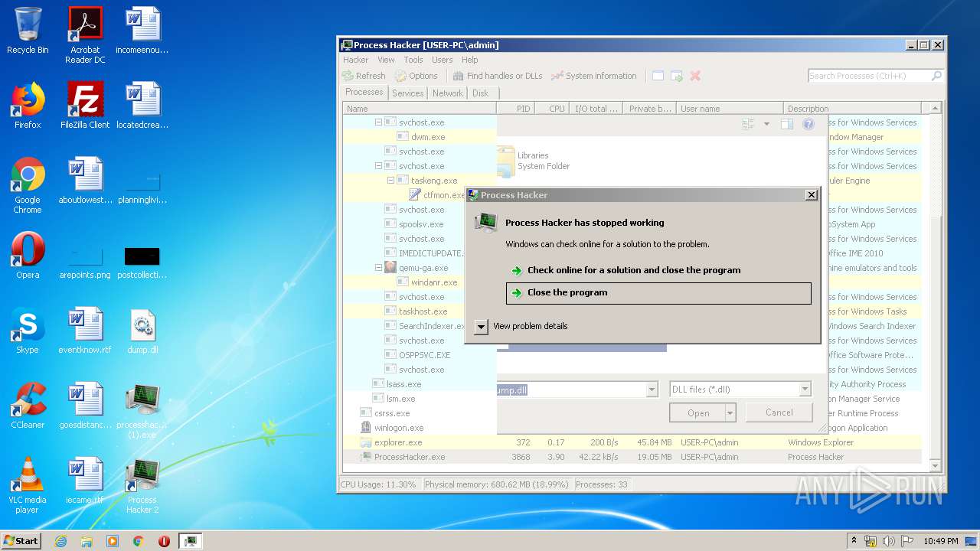
Task: Open the Tools menu
Action: click(x=413, y=60)
